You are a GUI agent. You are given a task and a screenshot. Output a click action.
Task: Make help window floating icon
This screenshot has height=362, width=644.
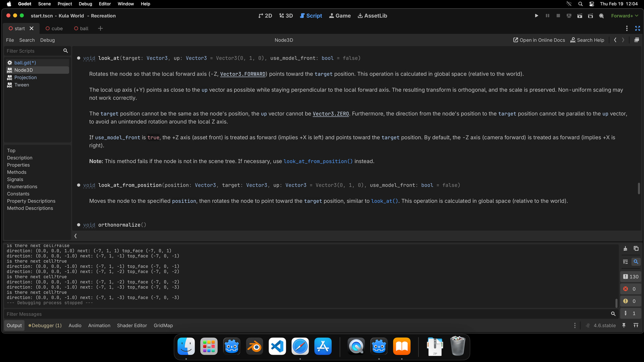click(x=637, y=40)
